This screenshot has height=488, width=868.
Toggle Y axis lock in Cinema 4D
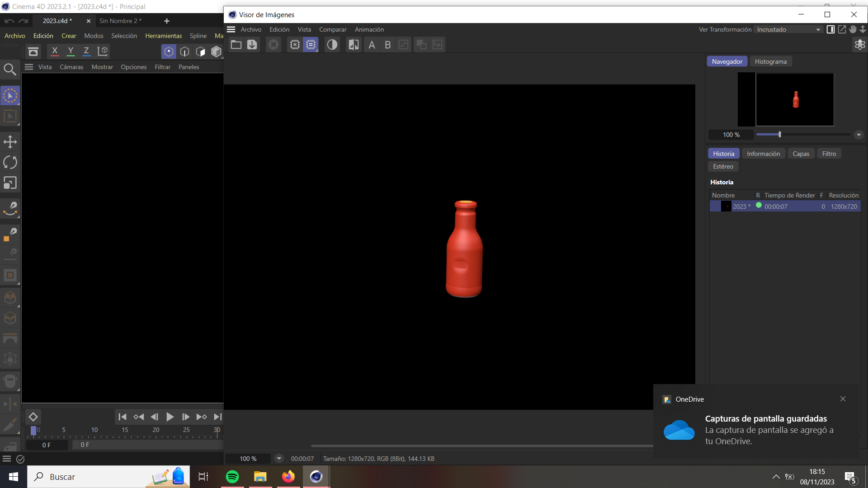pyautogui.click(x=71, y=51)
